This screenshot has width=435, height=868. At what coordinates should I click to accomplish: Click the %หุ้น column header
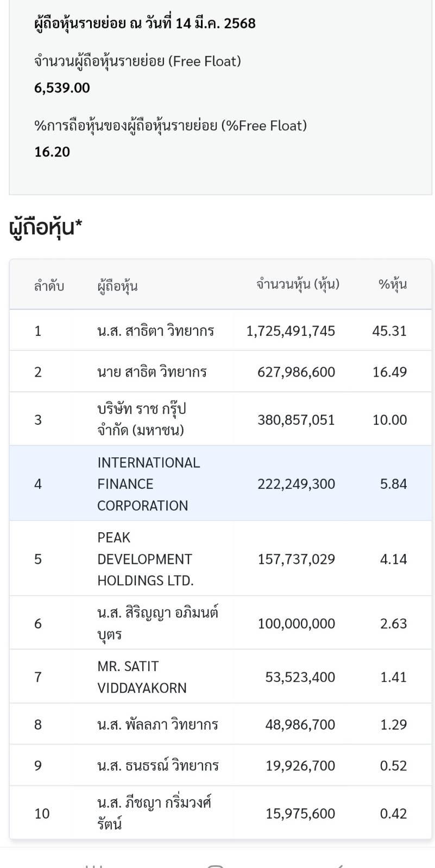[x=393, y=284]
